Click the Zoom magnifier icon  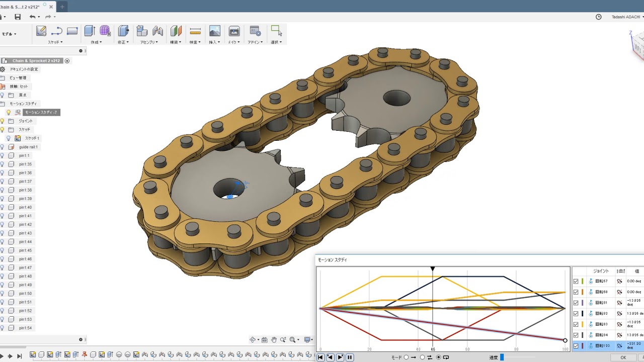point(283,340)
